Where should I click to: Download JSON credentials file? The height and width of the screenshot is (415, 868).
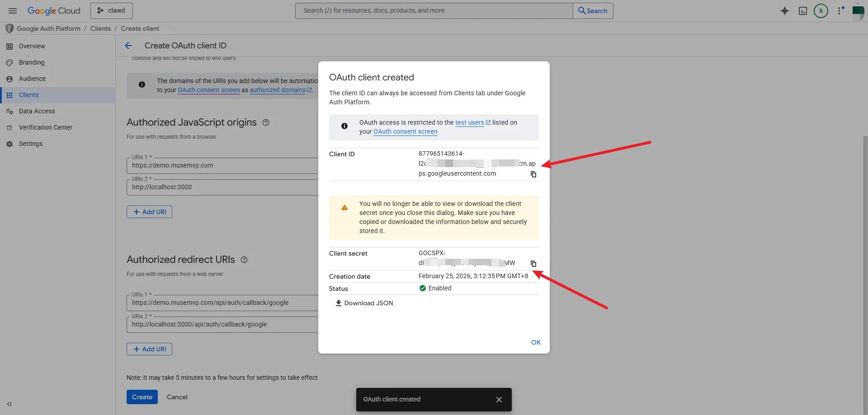[x=364, y=303]
